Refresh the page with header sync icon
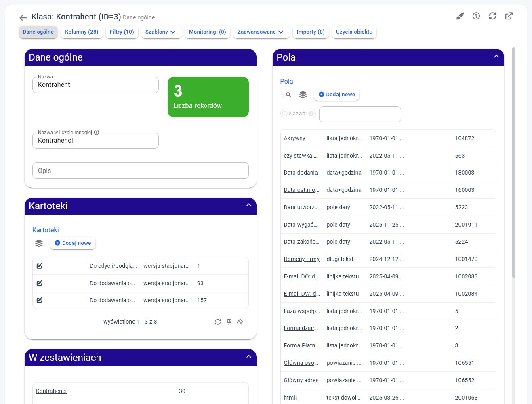 pos(492,16)
